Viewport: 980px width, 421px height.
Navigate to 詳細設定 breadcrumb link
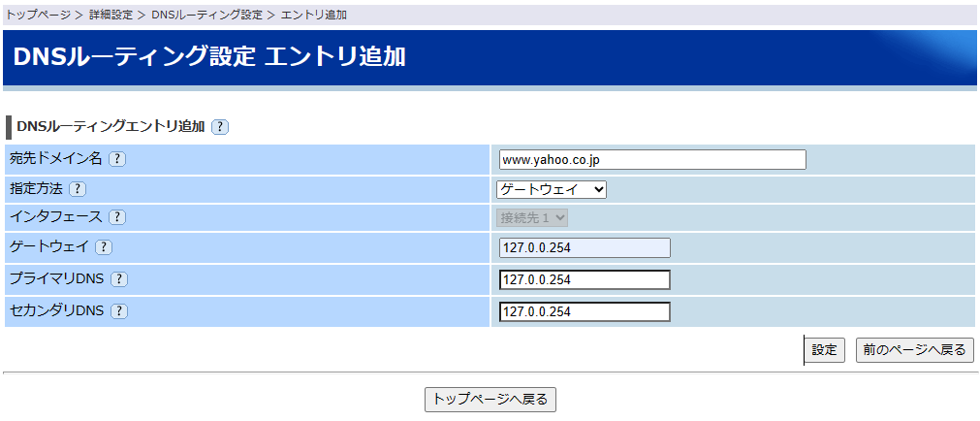[110, 16]
